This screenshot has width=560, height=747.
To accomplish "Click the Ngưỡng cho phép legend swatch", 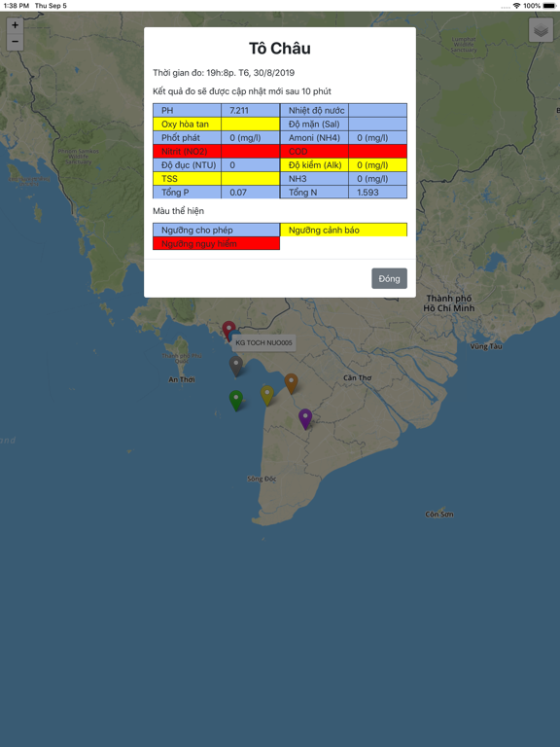I will tap(216, 230).
